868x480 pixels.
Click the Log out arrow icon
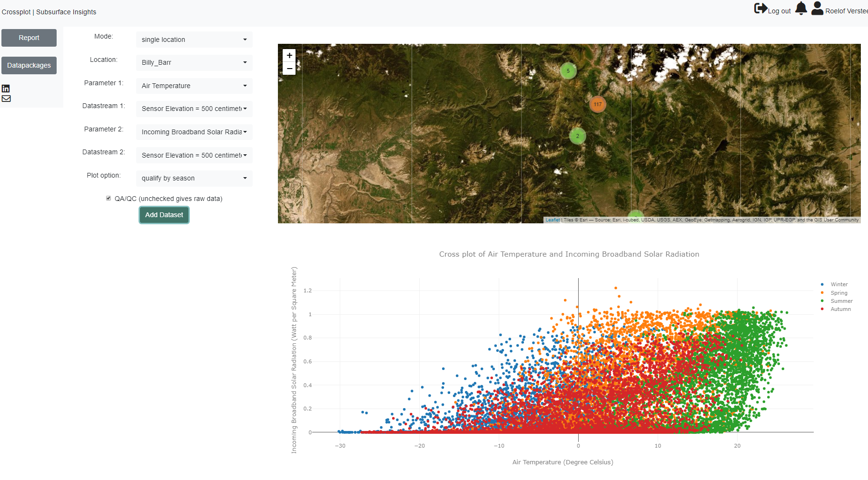[x=760, y=8]
